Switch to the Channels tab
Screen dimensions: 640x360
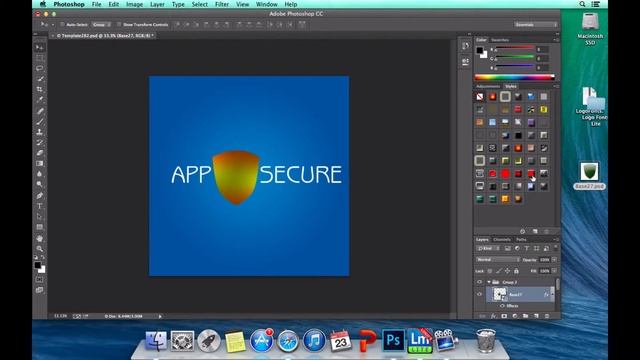502,240
